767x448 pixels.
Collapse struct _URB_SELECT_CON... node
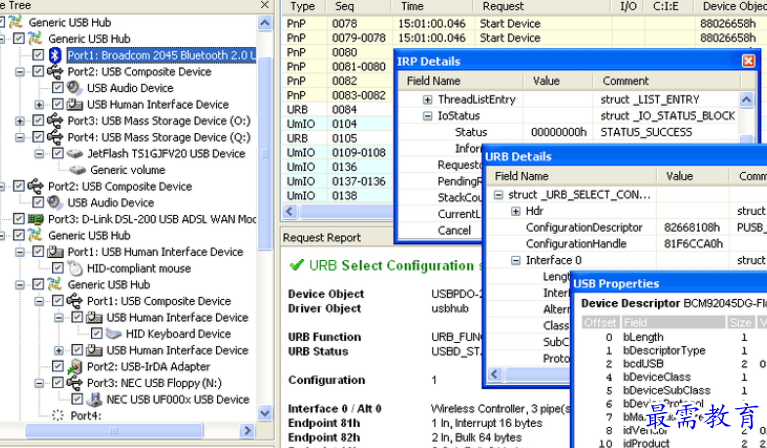pyautogui.click(x=498, y=195)
